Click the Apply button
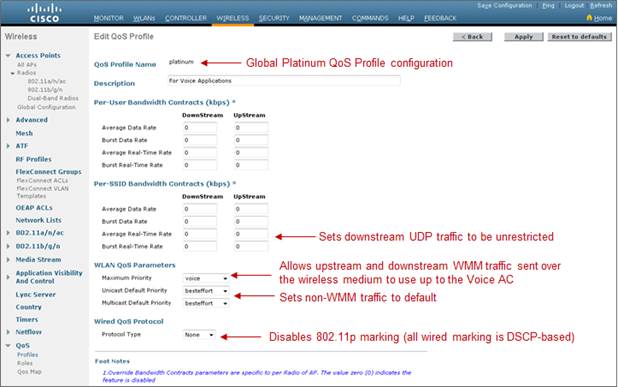Viewport: 618px width, 387px height. pyautogui.click(x=523, y=37)
